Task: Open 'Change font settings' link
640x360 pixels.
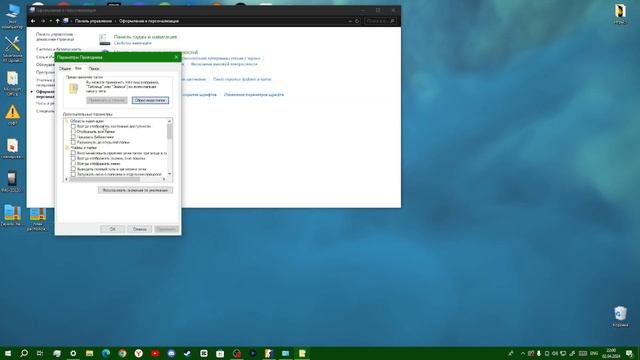Action: [254, 95]
